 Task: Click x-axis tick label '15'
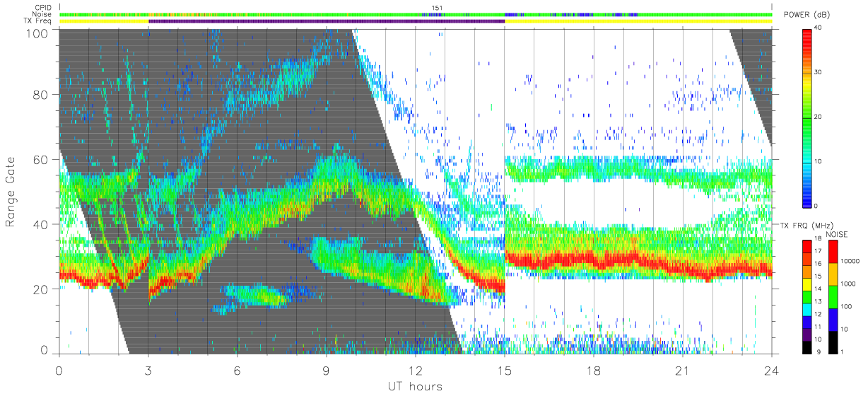point(505,371)
